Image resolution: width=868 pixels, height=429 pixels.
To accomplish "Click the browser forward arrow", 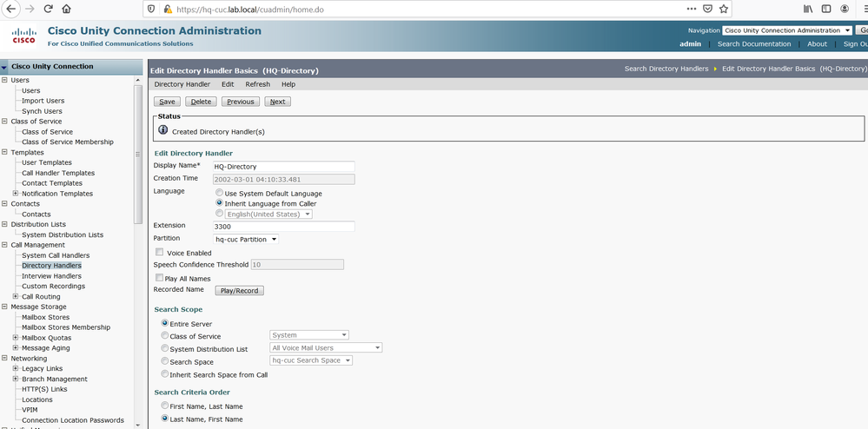I will pos(30,9).
